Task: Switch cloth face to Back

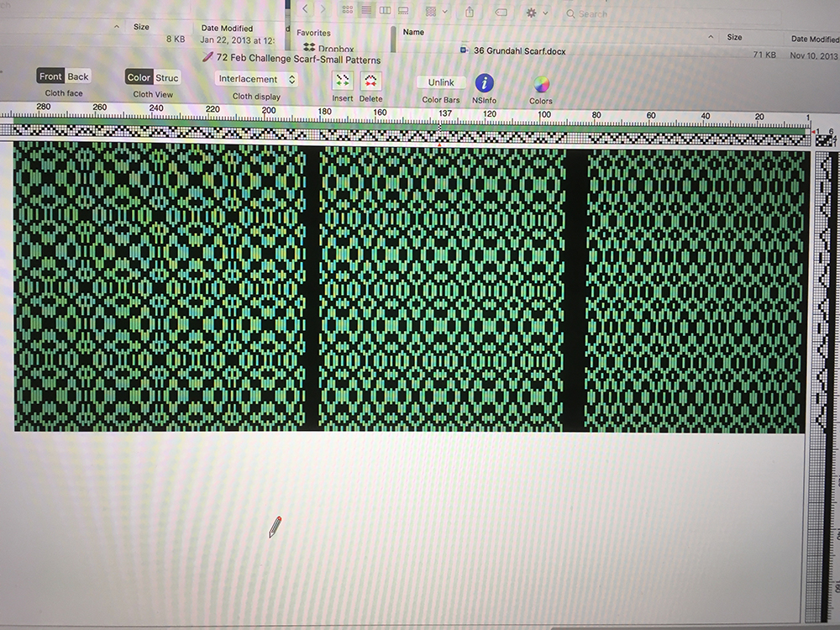Action: [78, 76]
